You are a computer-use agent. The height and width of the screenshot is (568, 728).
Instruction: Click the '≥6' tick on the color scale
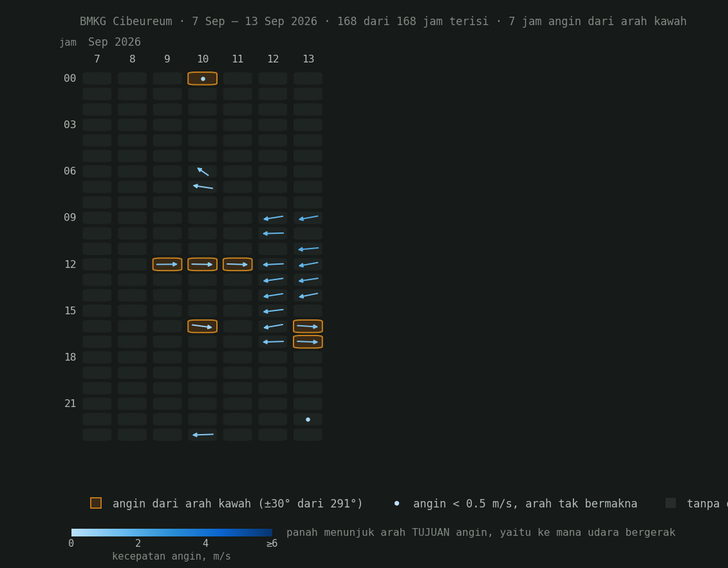click(272, 544)
